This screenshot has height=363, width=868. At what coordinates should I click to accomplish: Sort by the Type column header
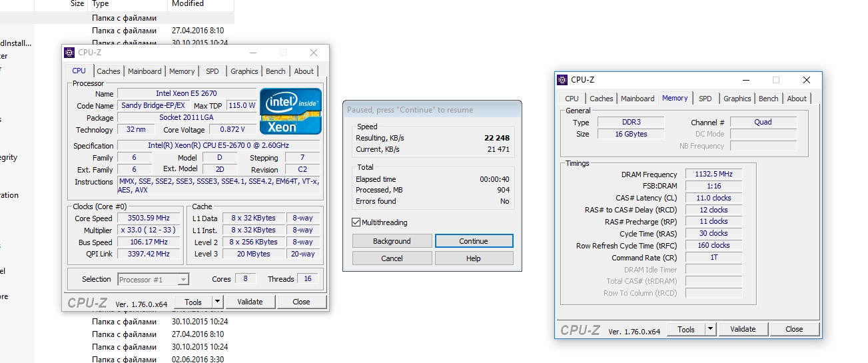coord(100,4)
